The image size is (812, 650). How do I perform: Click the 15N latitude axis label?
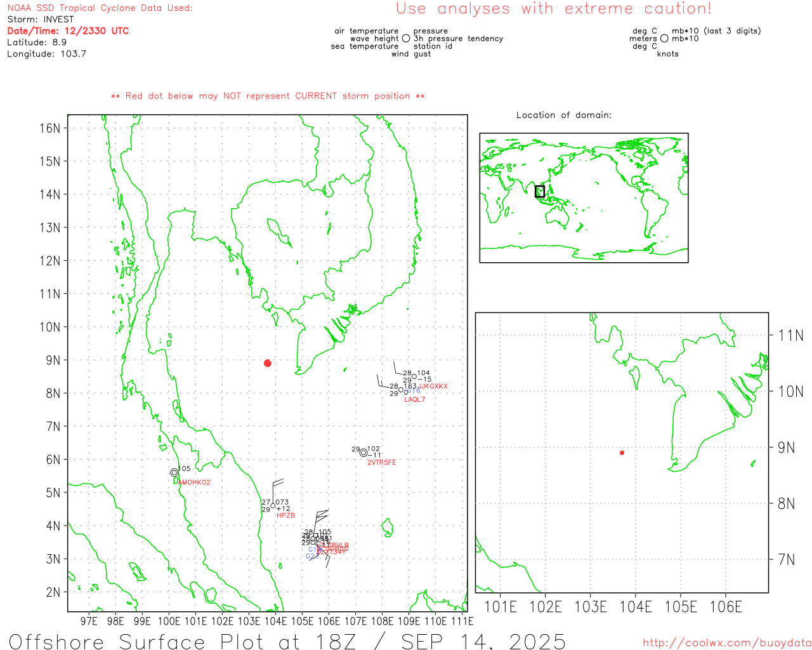tap(49, 161)
